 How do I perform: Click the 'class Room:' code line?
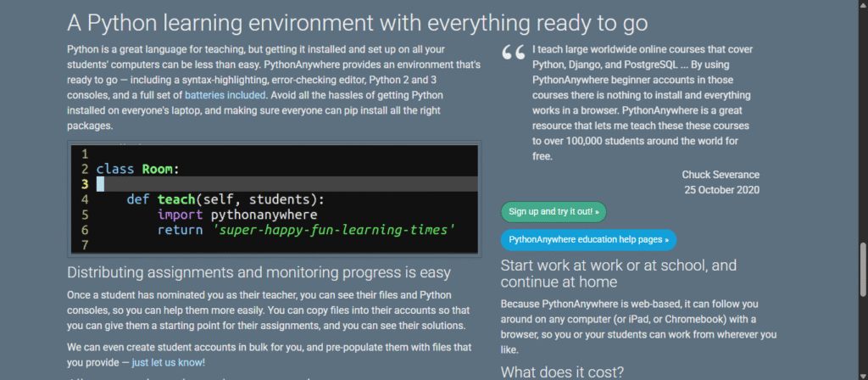138,169
